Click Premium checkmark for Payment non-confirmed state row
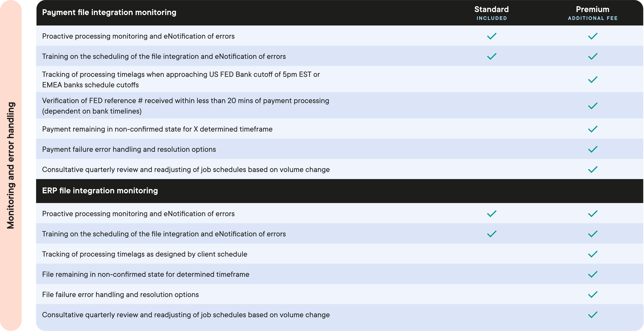 (593, 129)
